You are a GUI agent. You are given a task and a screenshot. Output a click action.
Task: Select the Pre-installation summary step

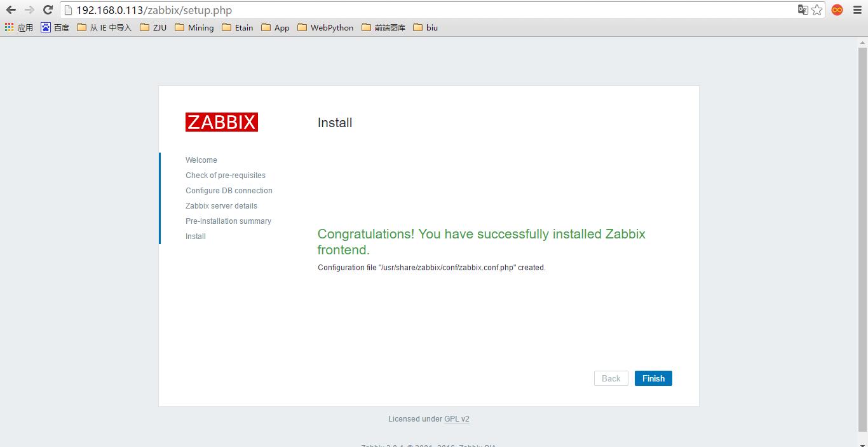228,221
